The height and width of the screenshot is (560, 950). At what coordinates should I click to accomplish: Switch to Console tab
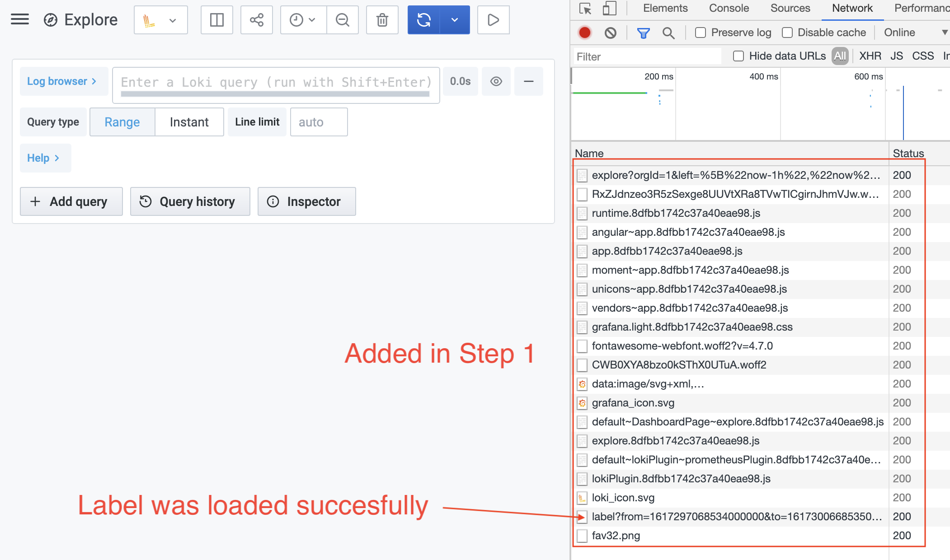pos(729,8)
